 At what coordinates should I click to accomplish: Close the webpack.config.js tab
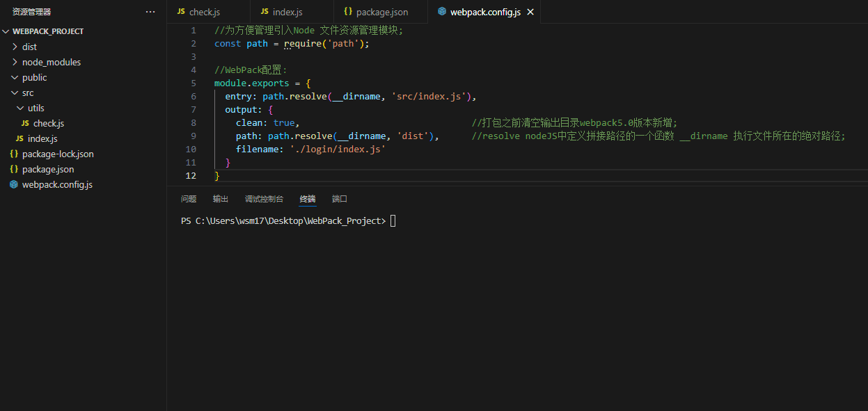[530, 11]
